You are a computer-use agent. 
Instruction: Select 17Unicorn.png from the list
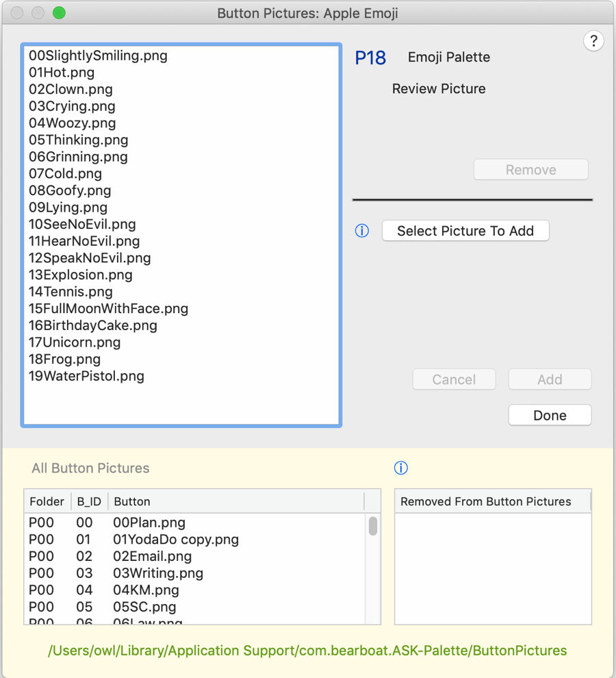point(75,342)
